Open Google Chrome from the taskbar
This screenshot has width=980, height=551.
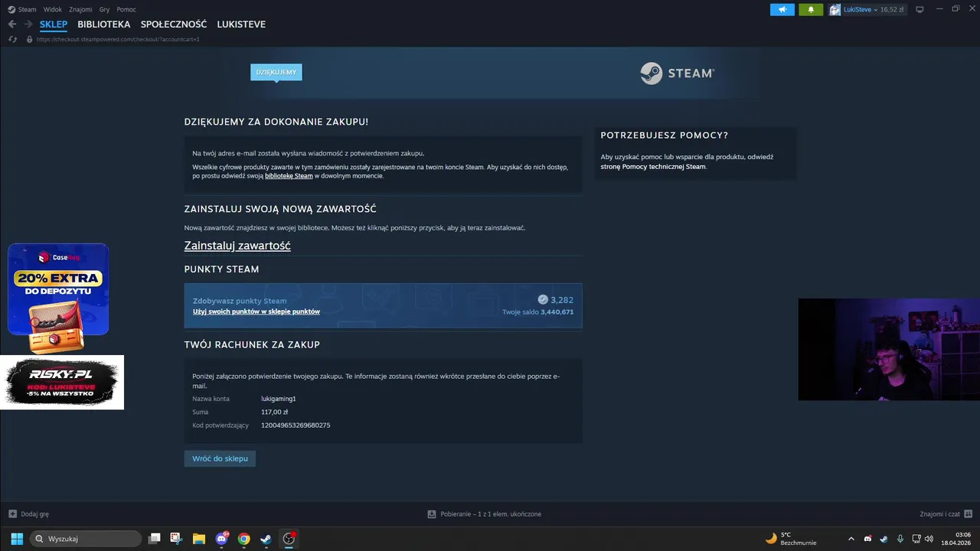click(243, 539)
